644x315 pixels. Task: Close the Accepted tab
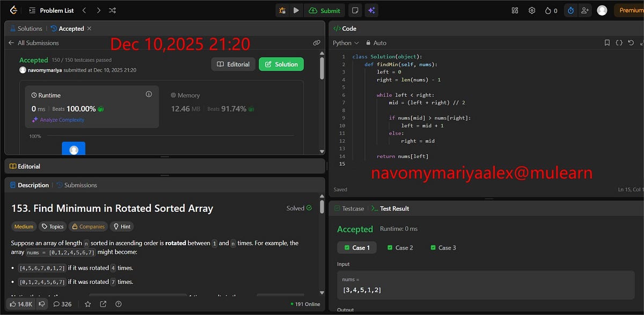89,28
